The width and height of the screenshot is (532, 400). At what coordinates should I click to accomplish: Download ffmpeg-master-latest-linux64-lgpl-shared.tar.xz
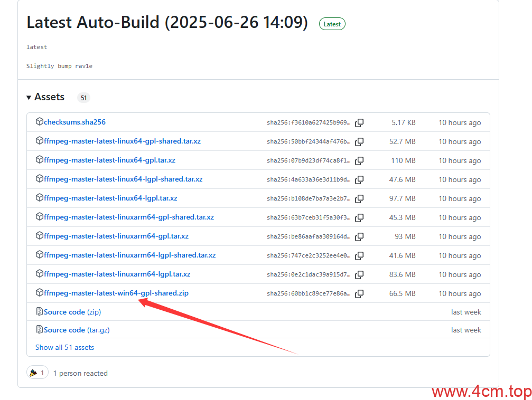point(123,179)
